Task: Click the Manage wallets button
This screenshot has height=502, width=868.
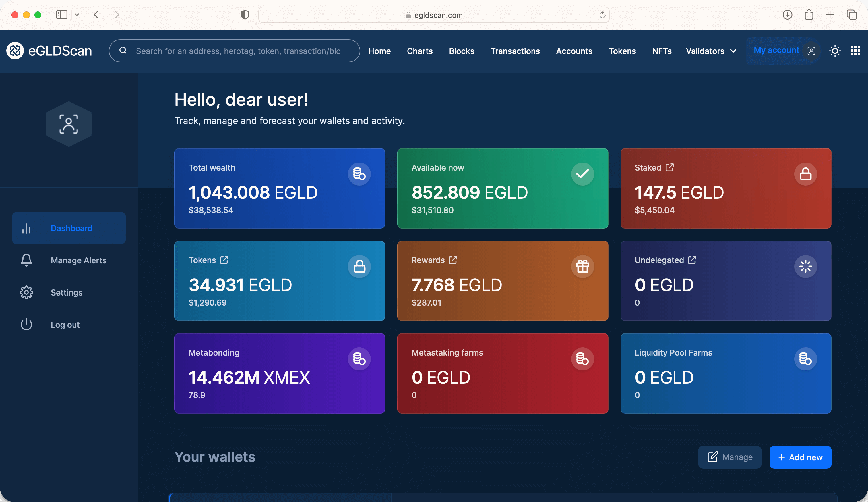Action: 730,457
